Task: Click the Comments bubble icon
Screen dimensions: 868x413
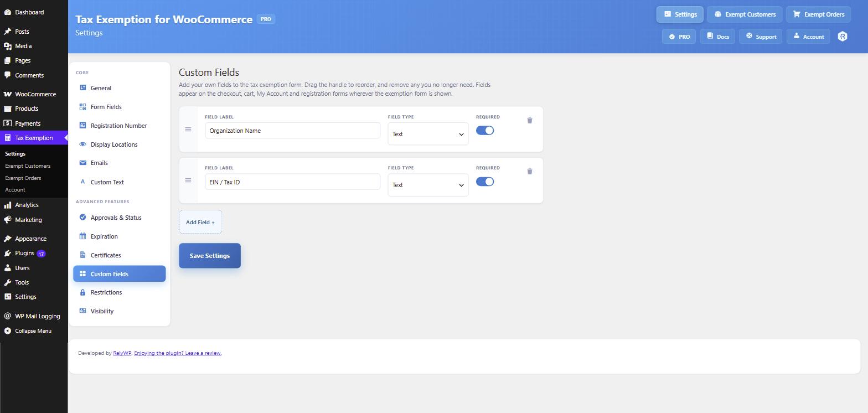Action: point(7,75)
